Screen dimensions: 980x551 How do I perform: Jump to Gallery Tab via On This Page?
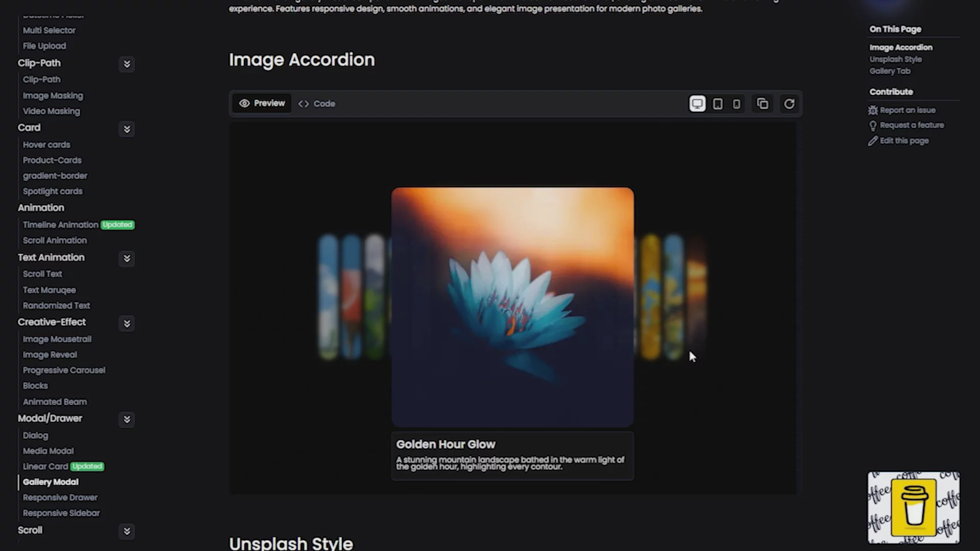click(x=890, y=71)
